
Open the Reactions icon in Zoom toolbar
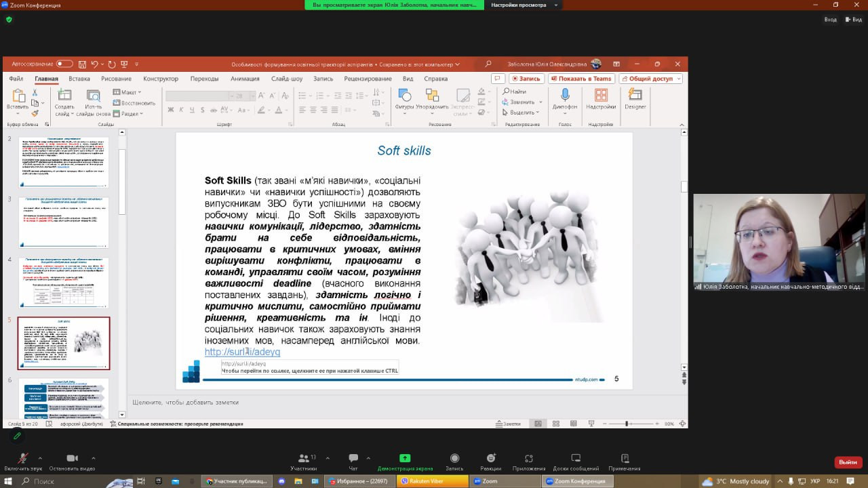(490, 459)
